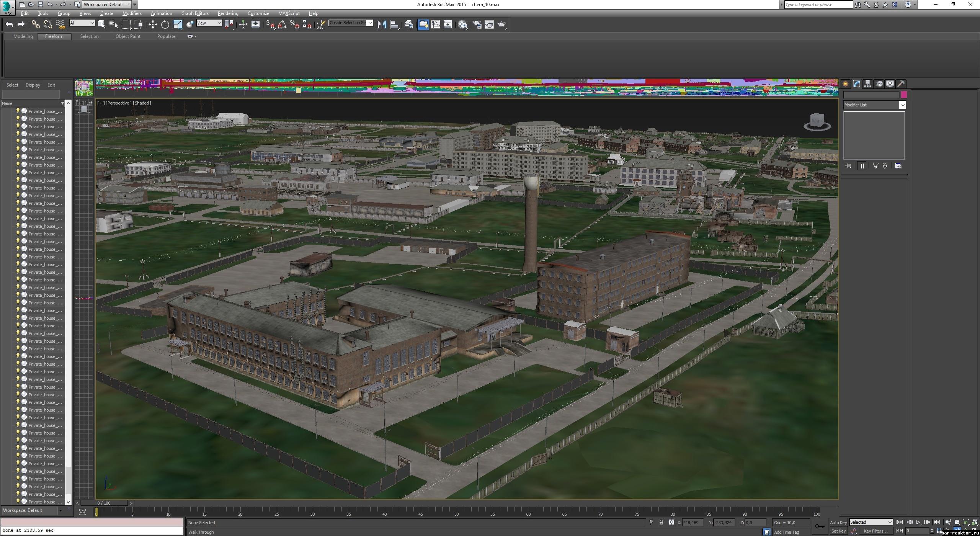The height and width of the screenshot is (536, 980).
Task: Click the viewport [Perspective] label
Action: [x=118, y=103]
